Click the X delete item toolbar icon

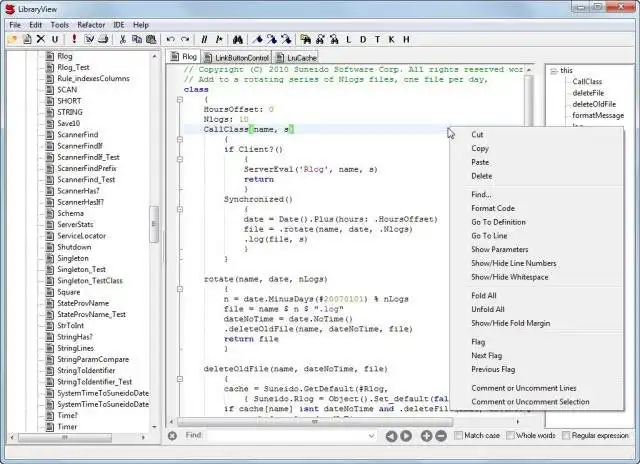[x=40, y=39]
